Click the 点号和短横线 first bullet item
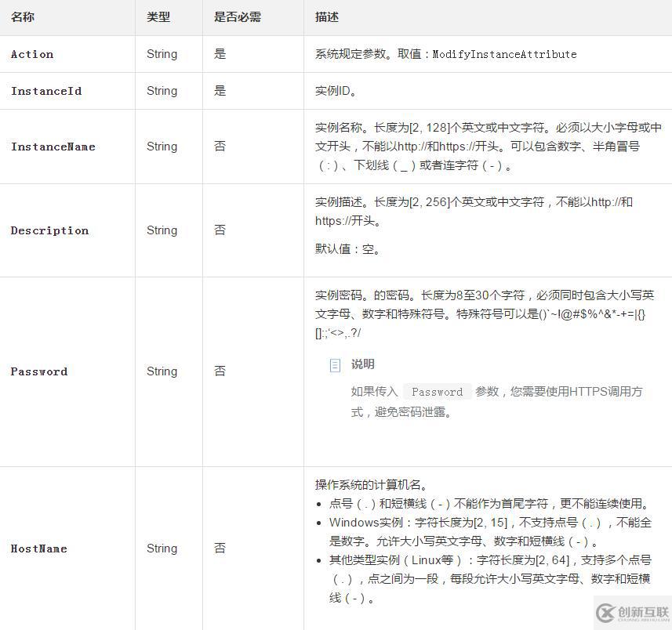 click(x=490, y=504)
